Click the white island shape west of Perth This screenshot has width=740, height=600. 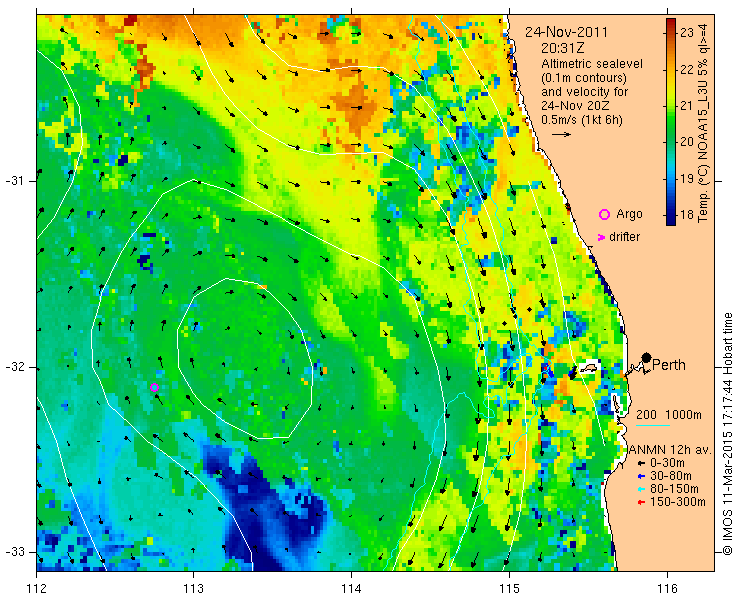(589, 367)
